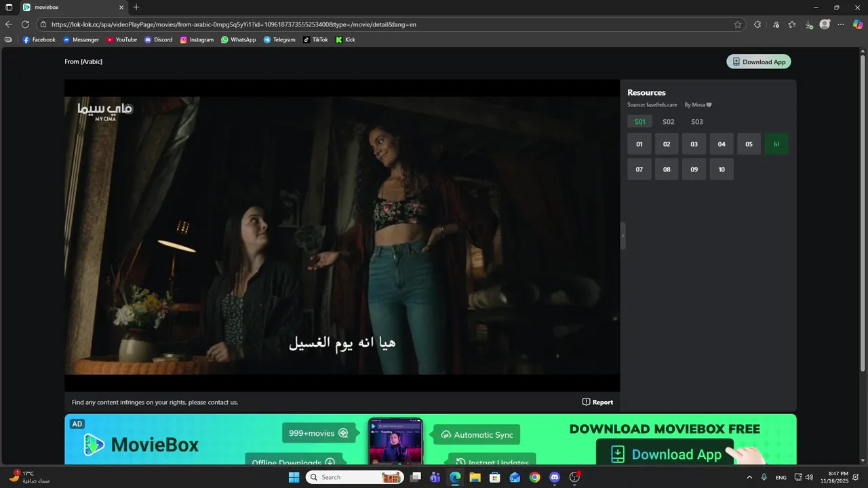Switch to season S02 tab

coord(668,122)
